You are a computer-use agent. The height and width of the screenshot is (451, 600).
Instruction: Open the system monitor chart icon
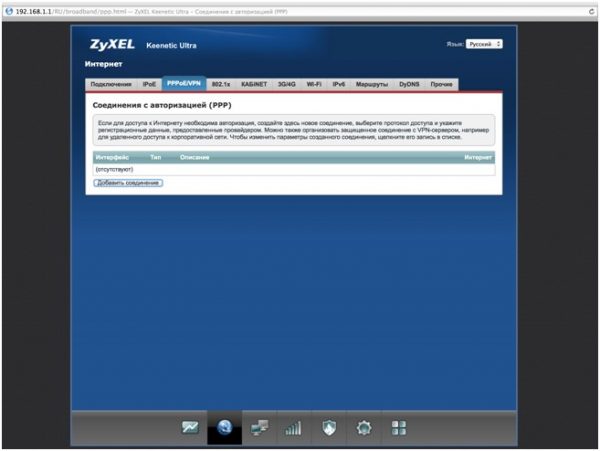[x=190, y=428]
